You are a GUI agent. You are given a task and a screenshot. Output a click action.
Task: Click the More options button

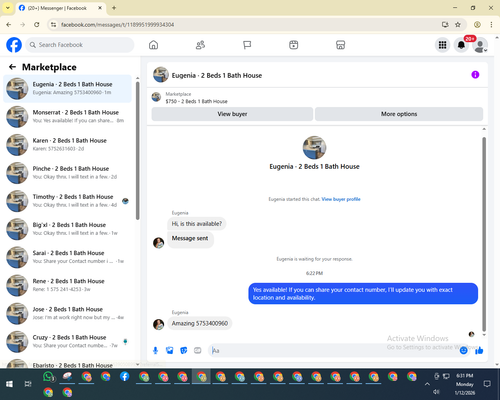[x=399, y=114]
